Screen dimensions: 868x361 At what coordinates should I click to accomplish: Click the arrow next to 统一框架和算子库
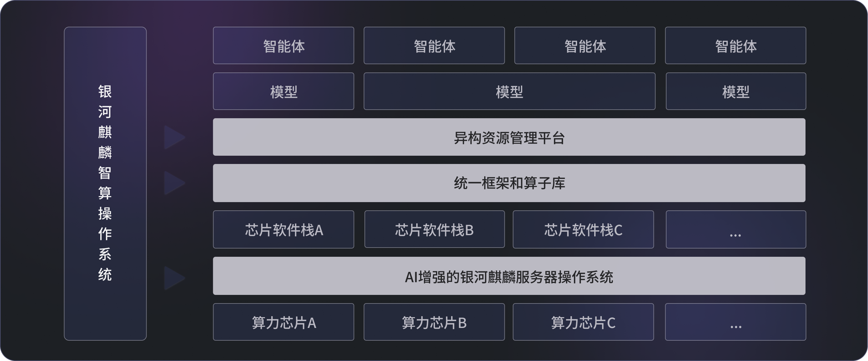(x=174, y=183)
